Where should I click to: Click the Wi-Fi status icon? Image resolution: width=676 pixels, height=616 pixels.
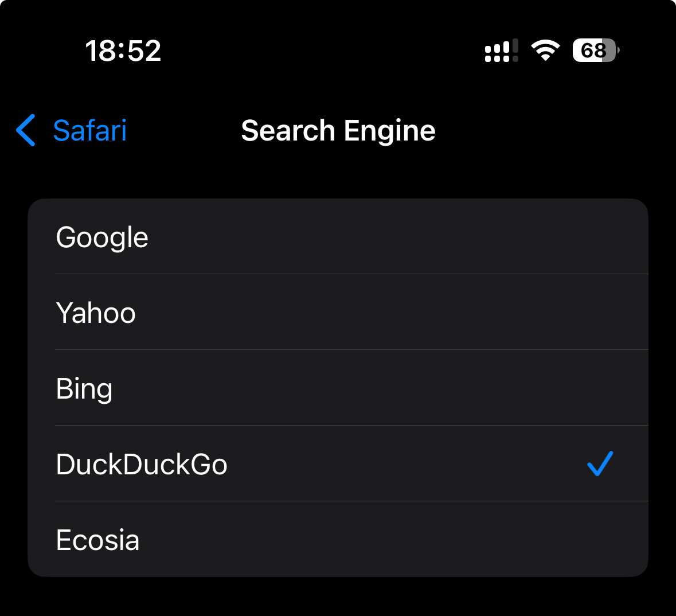[545, 50]
